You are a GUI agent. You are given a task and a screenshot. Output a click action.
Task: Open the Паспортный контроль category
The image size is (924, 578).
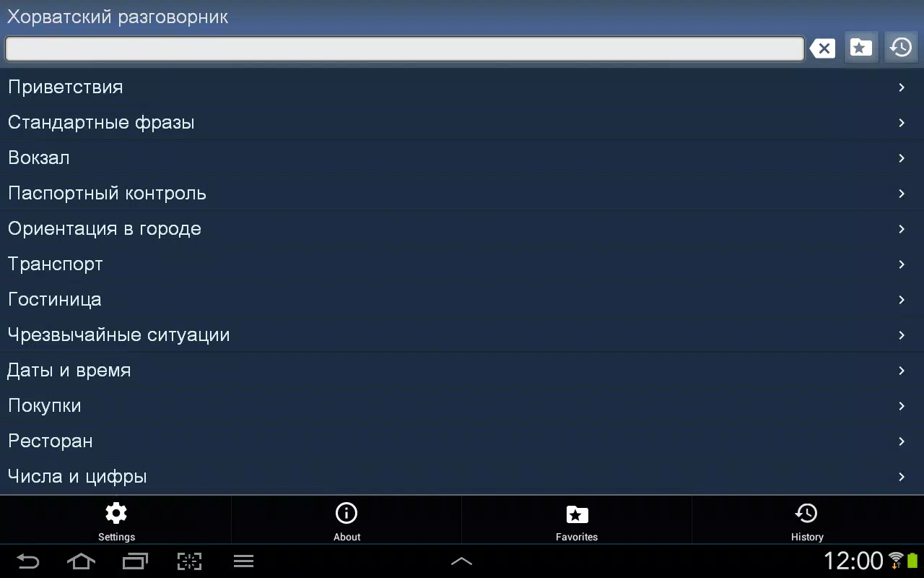click(462, 193)
